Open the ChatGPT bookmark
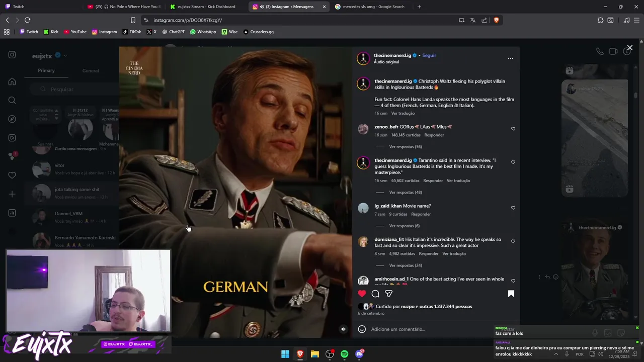The width and height of the screenshot is (644, 362). click(174, 32)
